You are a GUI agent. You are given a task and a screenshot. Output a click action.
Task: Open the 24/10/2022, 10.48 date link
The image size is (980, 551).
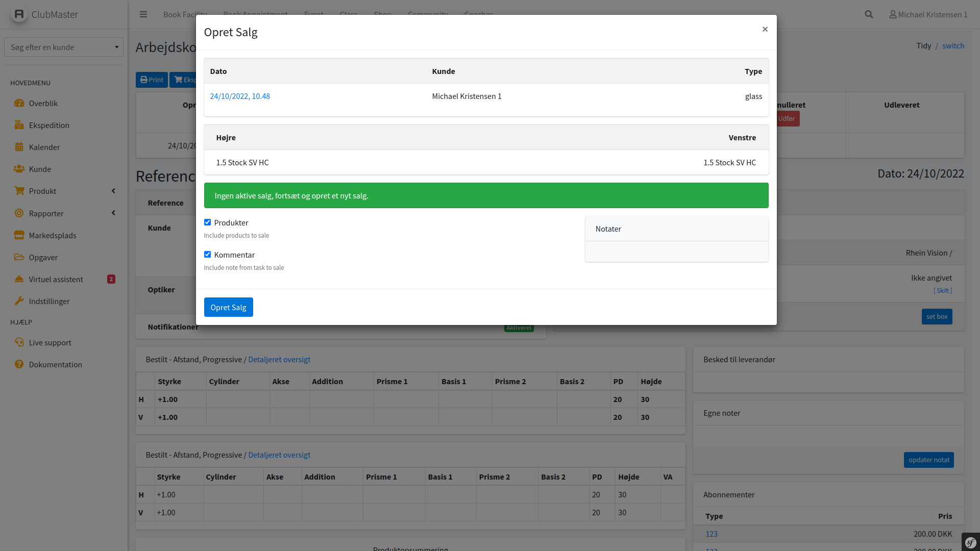tap(240, 96)
